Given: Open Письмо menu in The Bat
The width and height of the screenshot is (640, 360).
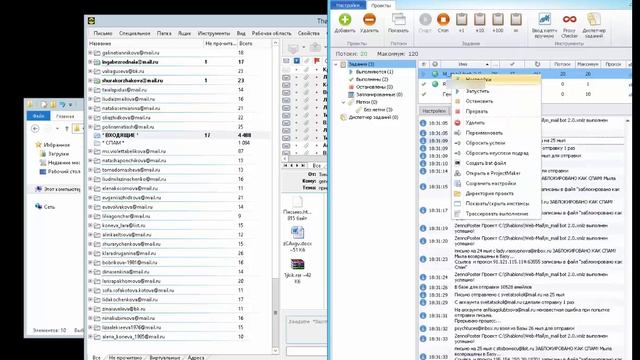Looking at the screenshot, I should [102, 33].
